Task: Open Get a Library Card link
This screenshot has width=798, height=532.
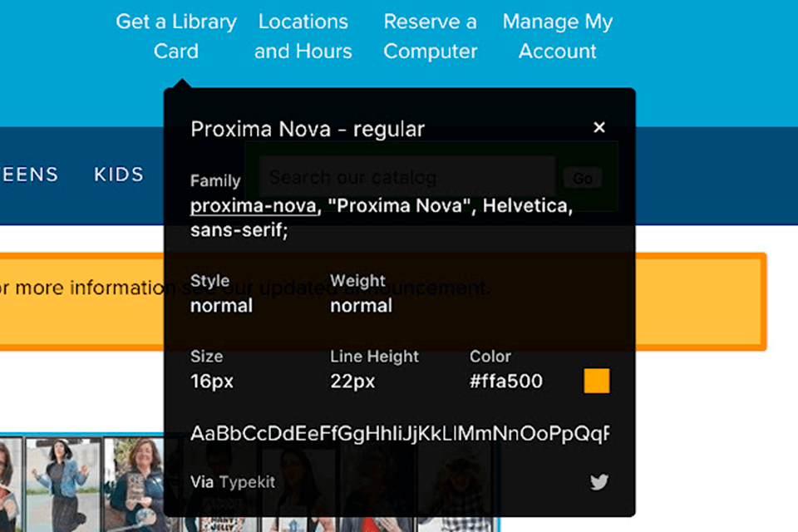Action: click(x=176, y=36)
